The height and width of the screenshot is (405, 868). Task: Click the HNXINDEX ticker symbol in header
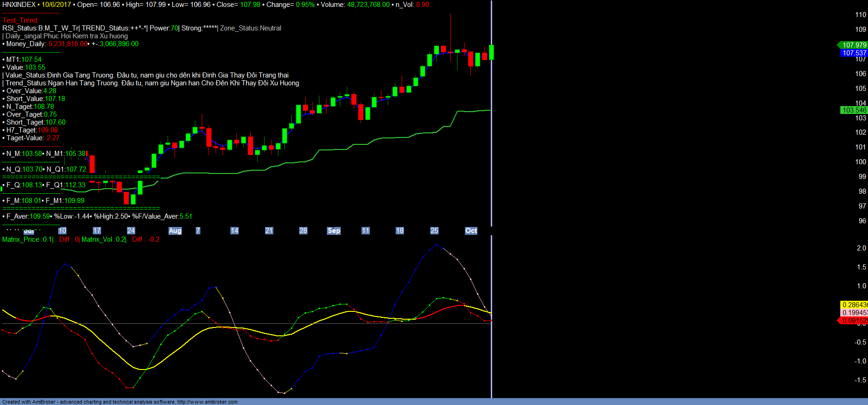click(19, 5)
